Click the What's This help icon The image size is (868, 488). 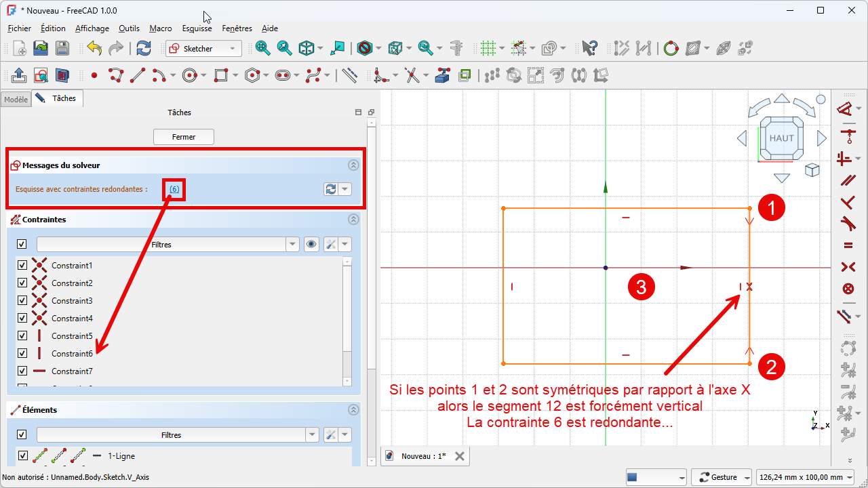[589, 48]
